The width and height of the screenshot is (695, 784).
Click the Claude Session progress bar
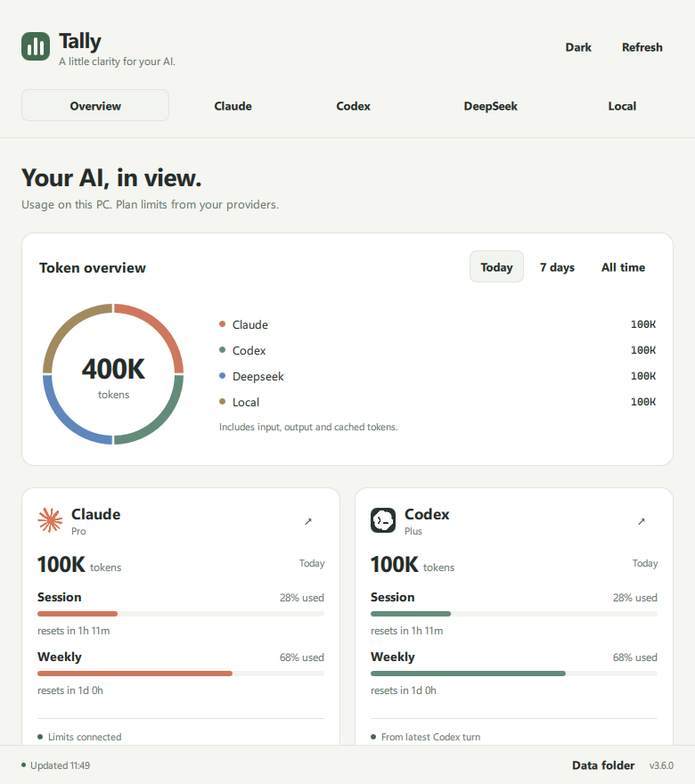coord(181,614)
